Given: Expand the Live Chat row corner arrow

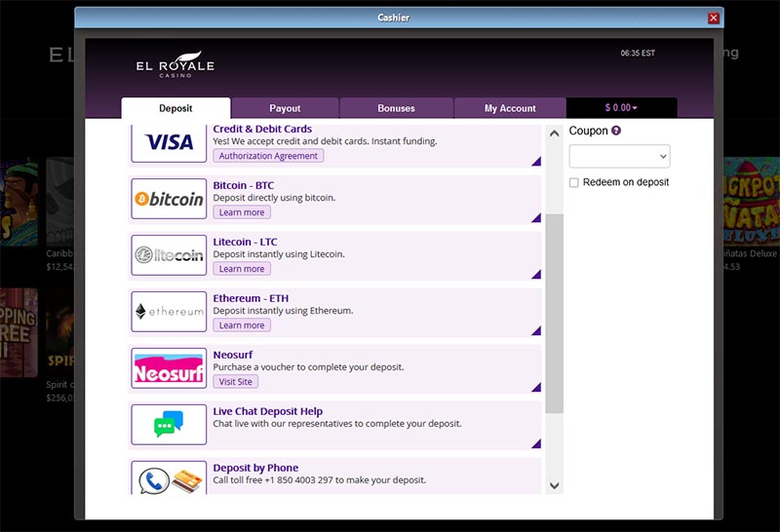Looking at the screenshot, I should [536, 443].
